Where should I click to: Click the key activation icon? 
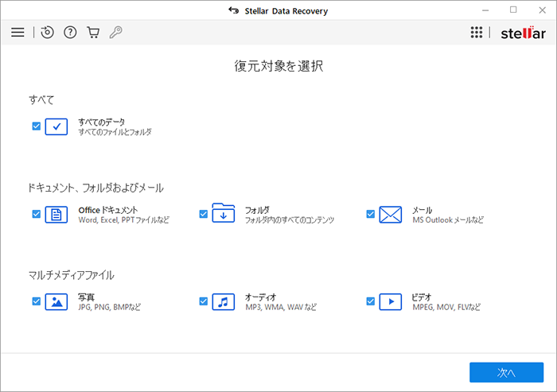115,33
